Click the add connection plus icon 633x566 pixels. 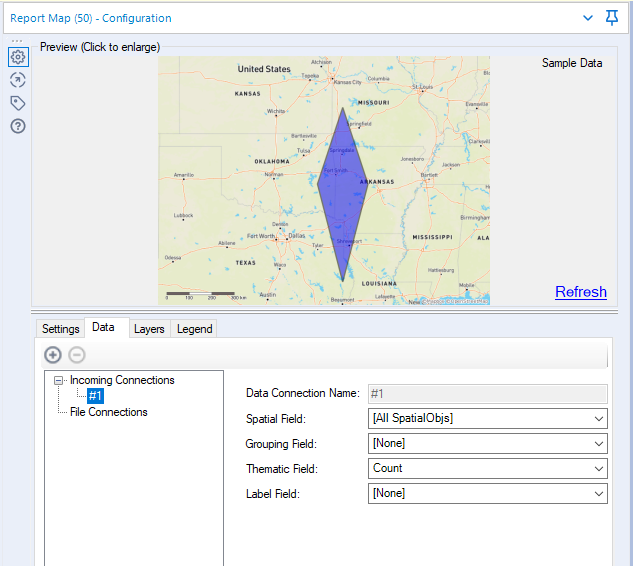pos(53,355)
